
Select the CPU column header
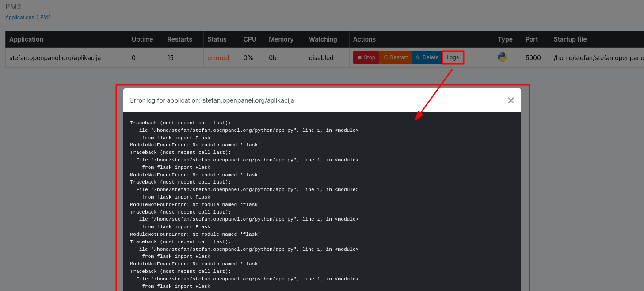coord(252,39)
